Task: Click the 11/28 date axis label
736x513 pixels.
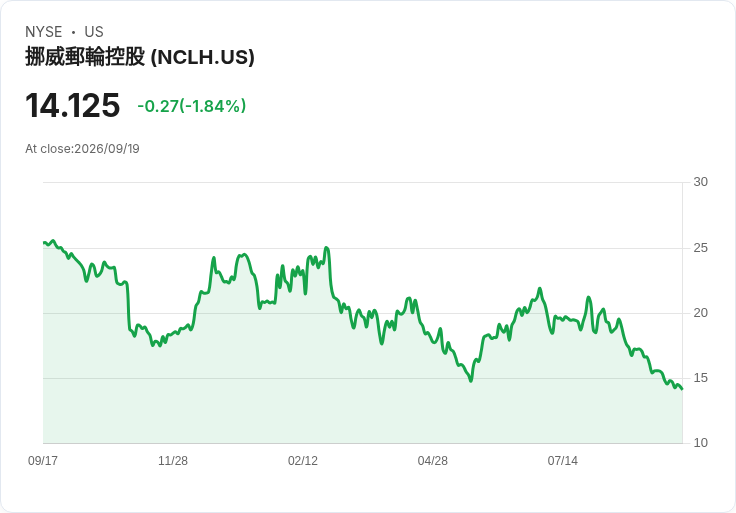Action: (173, 460)
